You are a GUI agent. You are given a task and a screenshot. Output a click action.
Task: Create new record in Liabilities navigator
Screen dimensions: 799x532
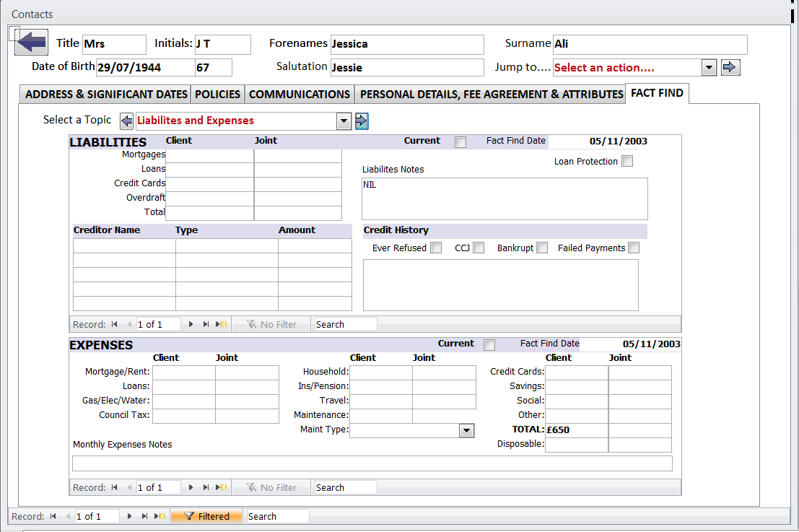click(x=221, y=324)
